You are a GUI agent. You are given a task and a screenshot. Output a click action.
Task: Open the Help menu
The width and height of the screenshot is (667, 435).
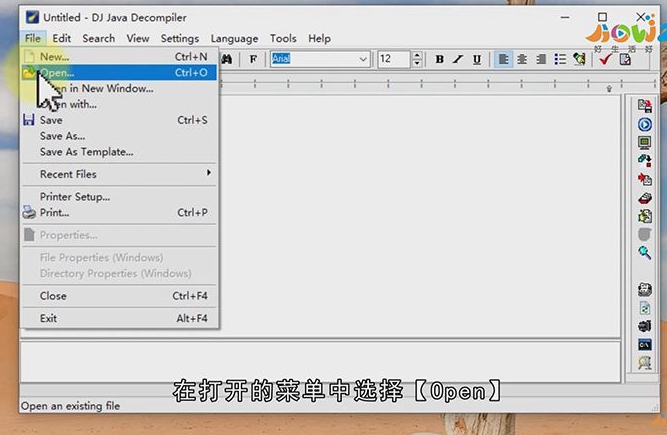click(x=319, y=38)
